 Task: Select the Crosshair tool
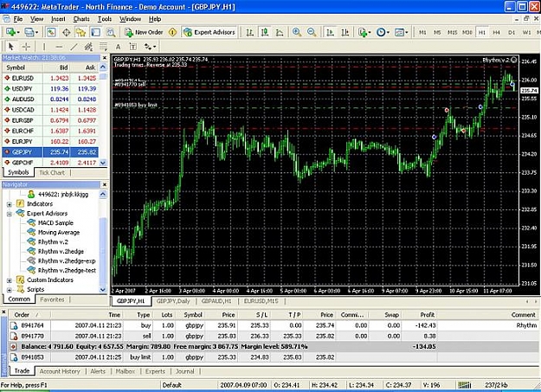pyautogui.click(x=26, y=46)
